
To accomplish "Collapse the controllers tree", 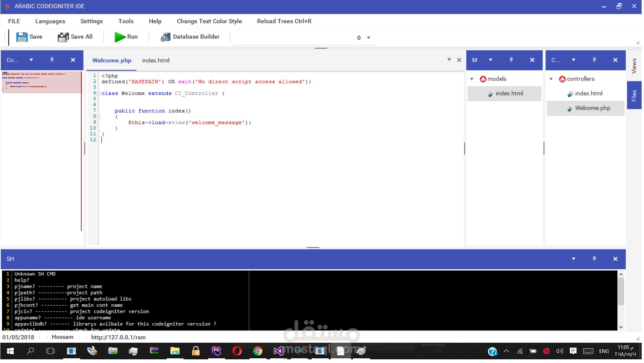I will click(551, 79).
